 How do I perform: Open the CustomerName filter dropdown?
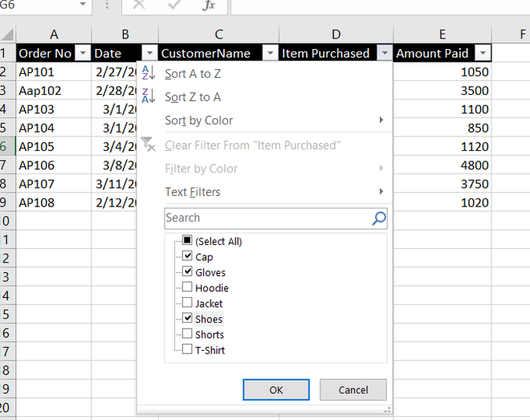(x=270, y=54)
